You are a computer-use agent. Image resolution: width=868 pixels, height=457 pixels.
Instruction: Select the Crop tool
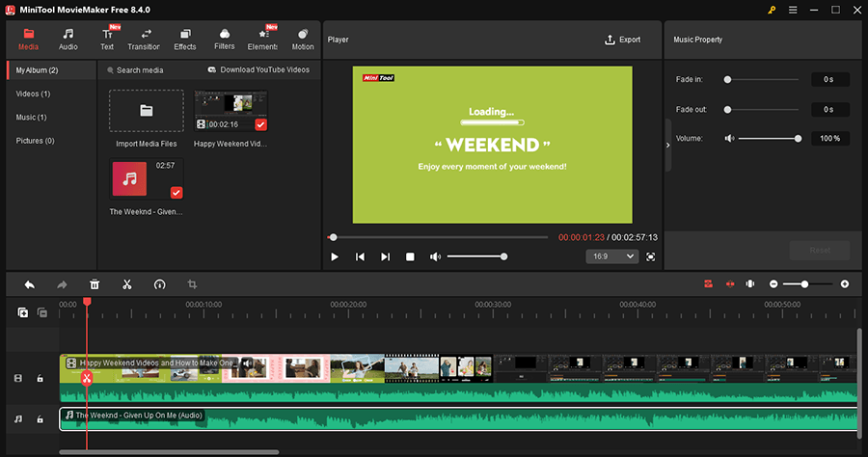[192, 284]
